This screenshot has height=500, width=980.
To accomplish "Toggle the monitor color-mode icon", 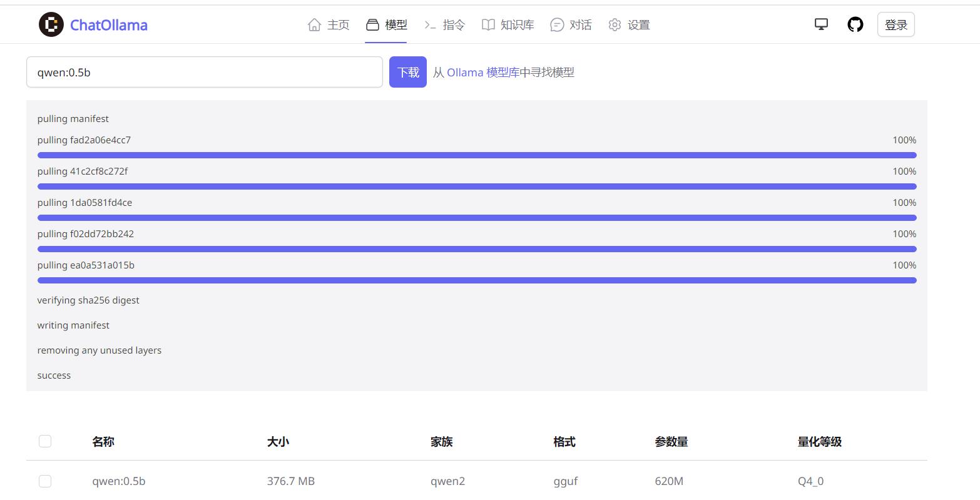I will tap(821, 24).
